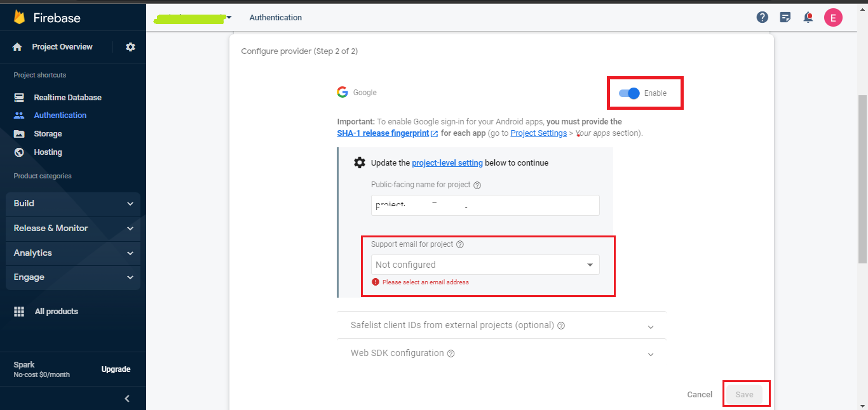Open Hosting from project shortcuts
868x410 pixels.
point(48,152)
